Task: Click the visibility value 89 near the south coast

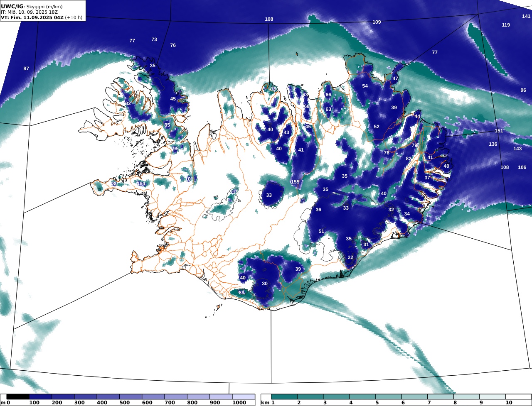Action: [x=241, y=293]
